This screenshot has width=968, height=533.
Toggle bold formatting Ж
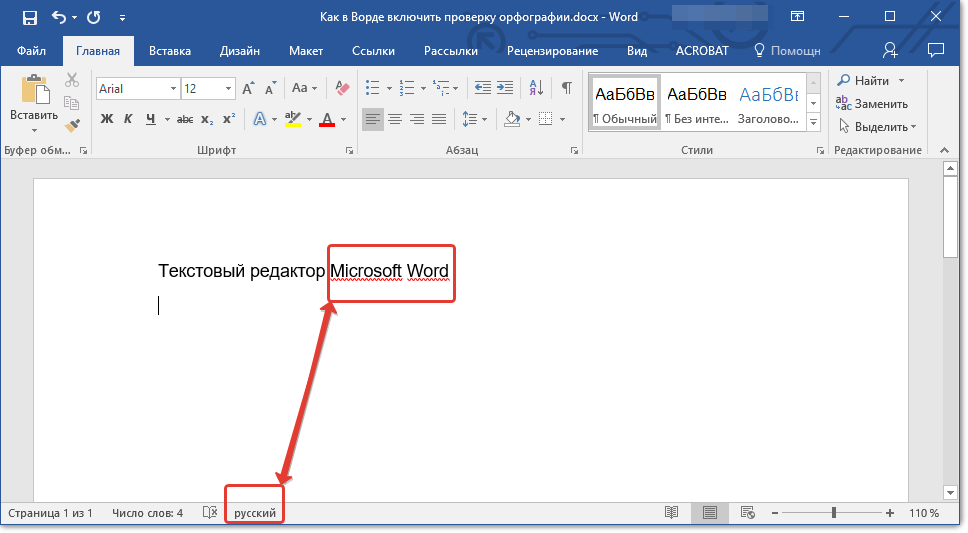coord(107,119)
